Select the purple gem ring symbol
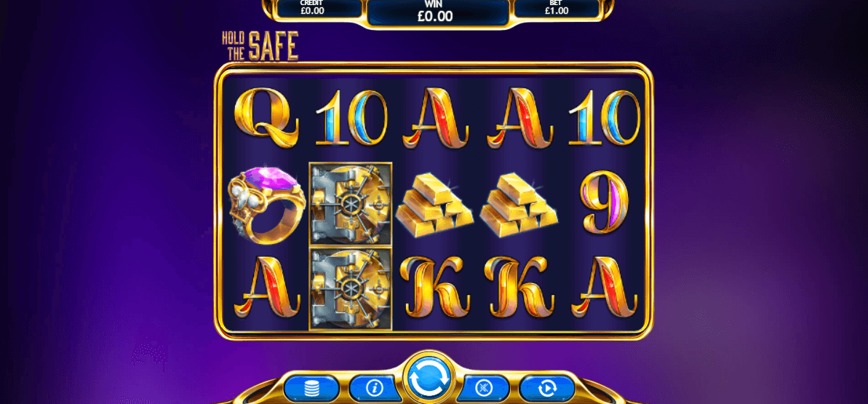Image resolution: width=868 pixels, height=404 pixels. click(x=266, y=205)
